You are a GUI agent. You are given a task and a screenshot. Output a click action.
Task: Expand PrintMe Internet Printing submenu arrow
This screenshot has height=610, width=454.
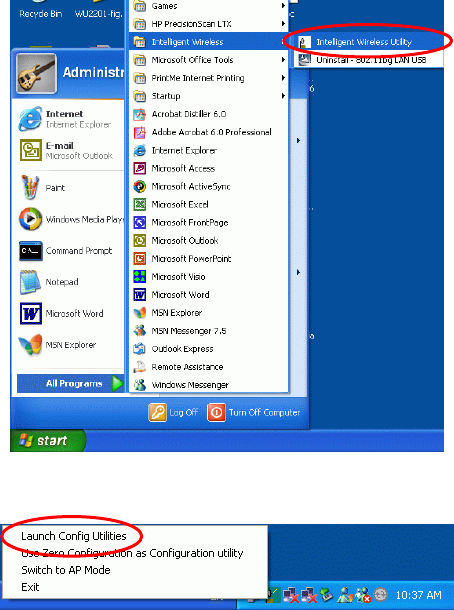(x=283, y=78)
